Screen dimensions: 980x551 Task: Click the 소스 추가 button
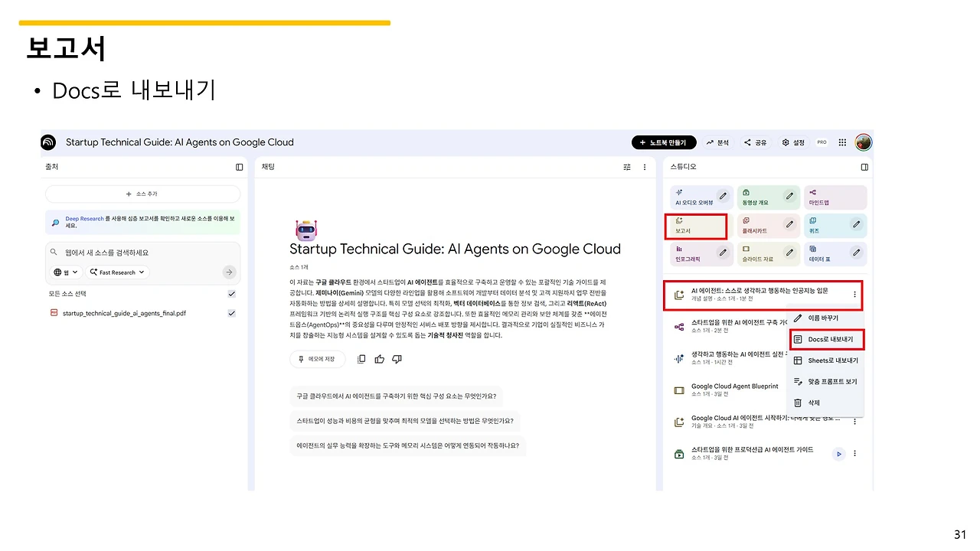tap(142, 194)
